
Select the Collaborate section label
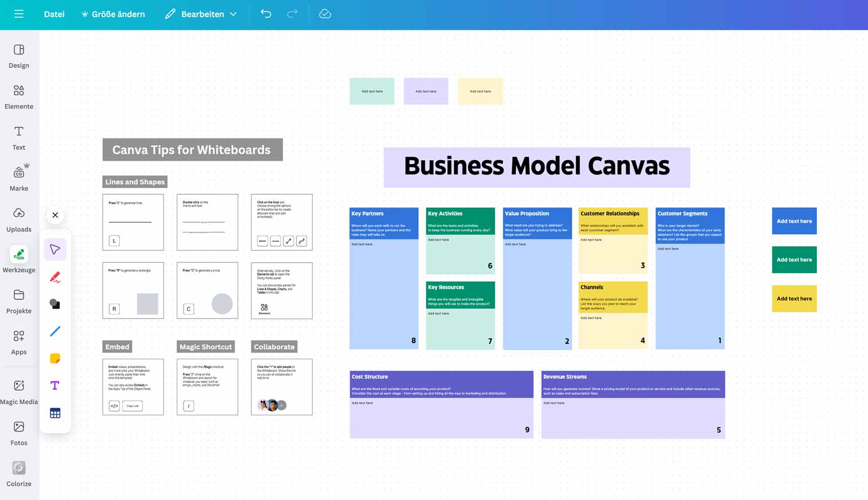[274, 347]
